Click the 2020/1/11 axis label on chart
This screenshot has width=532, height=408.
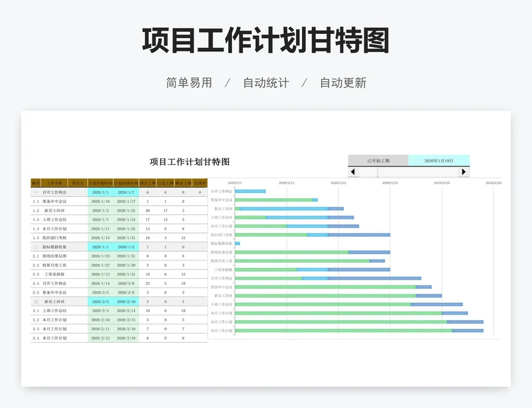click(x=287, y=183)
